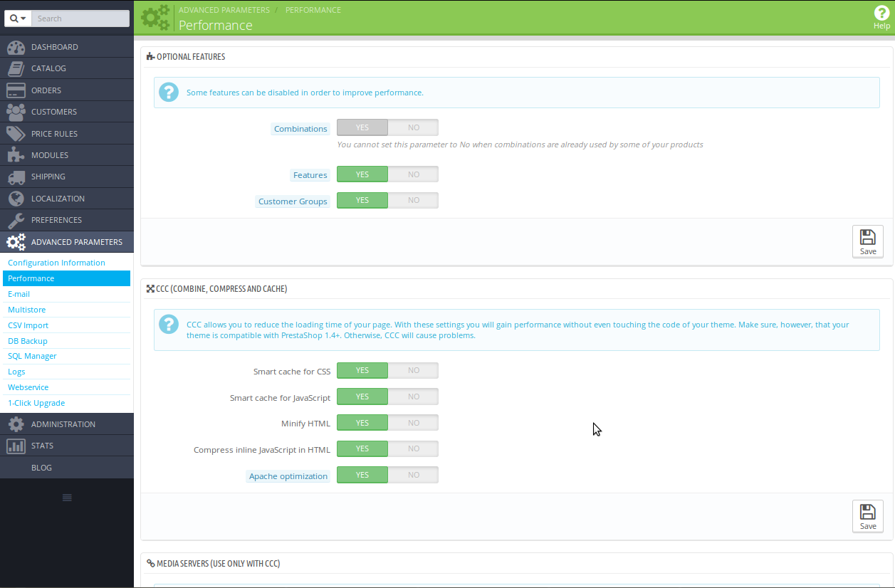Screen dimensions: 895x588
Task: Click the Price Rules tag icon
Action: (16, 134)
